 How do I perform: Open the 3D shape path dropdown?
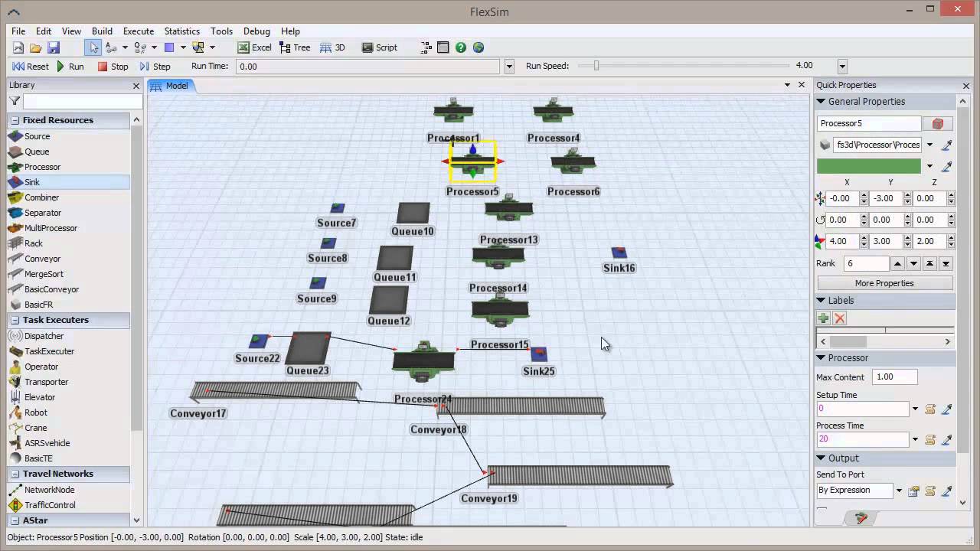pos(929,145)
